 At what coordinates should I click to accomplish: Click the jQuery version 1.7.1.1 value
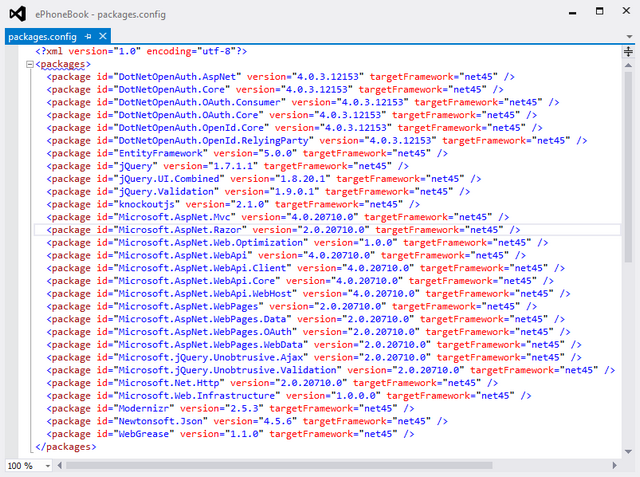[x=233, y=166]
